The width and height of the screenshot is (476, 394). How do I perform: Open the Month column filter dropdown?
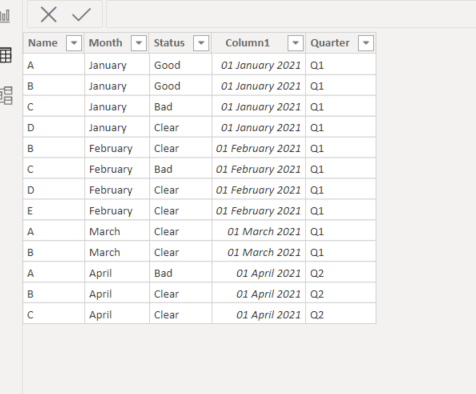pyautogui.click(x=139, y=43)
